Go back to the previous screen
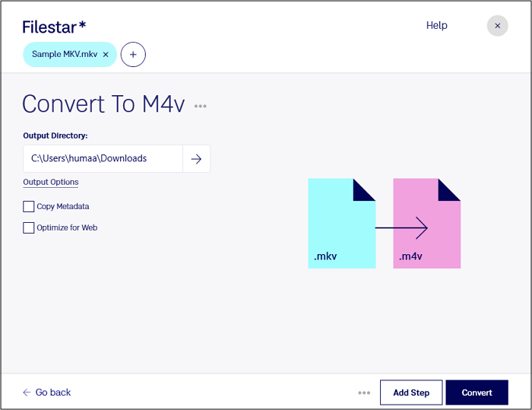 coord(46,393)
